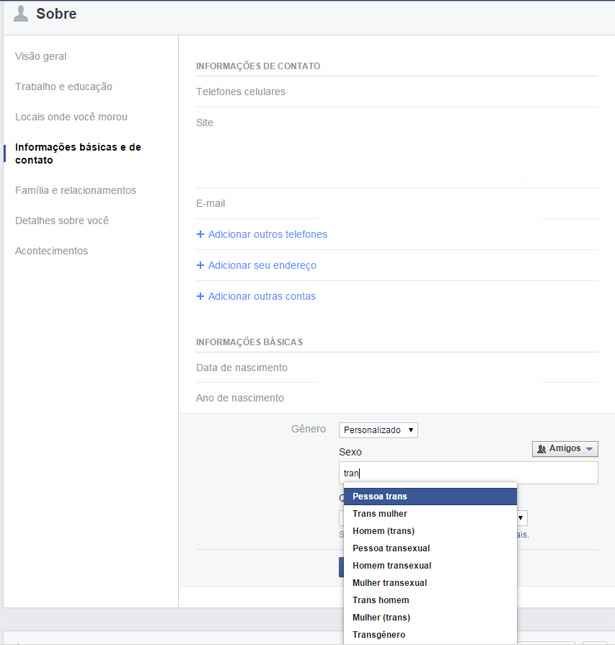615x645 pixels.
Task: Select Trans mulher suggestion
Action: 430,514
